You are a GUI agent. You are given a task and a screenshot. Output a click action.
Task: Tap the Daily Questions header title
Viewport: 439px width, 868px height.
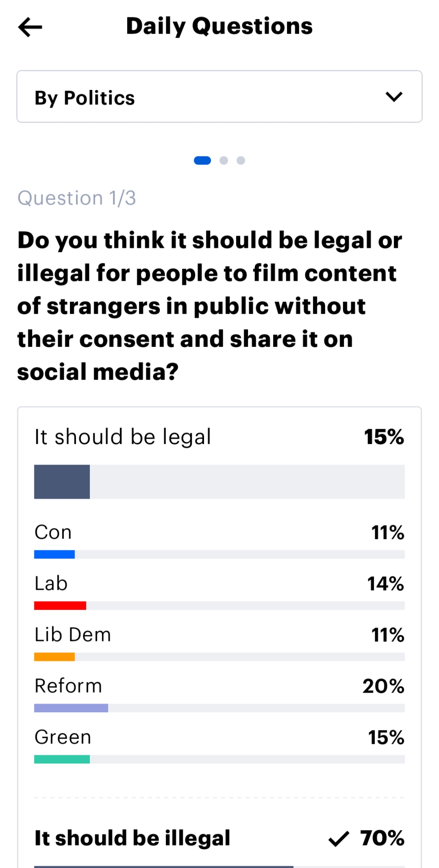pyautogui.click(x=219, y=26)
